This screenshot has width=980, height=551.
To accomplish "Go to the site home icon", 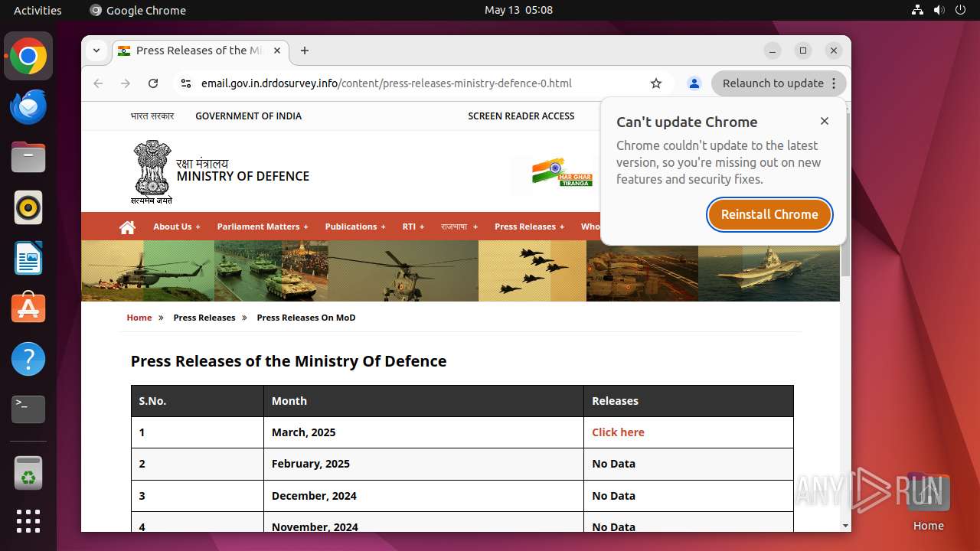I will point(127,227).
